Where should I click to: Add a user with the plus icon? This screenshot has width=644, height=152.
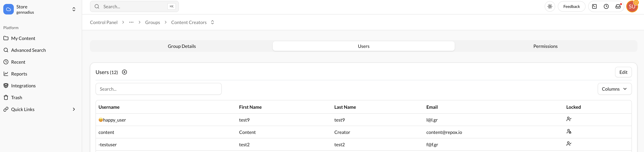coord(124,72)
